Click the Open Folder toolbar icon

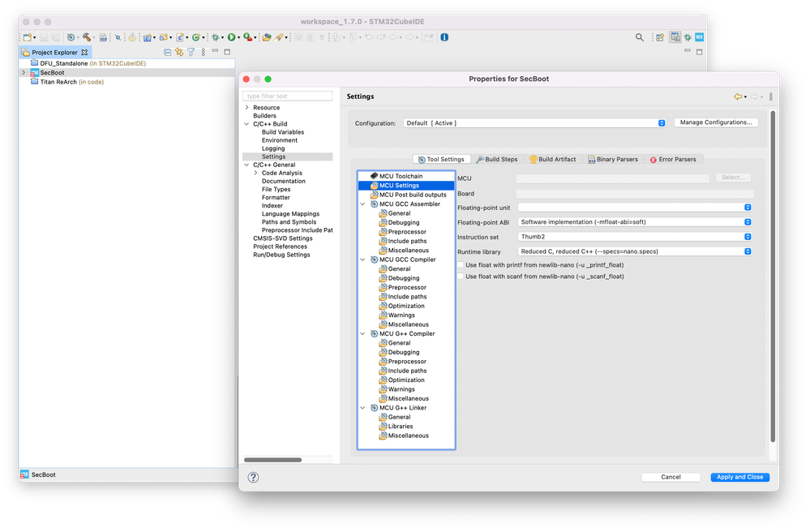coord(267,37)
